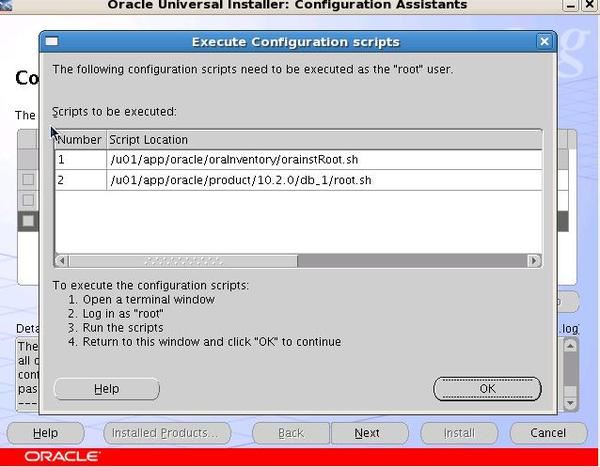Click the Install button in installer
The width and height of the screenshot is (600, 467).
tap(459, 433)
